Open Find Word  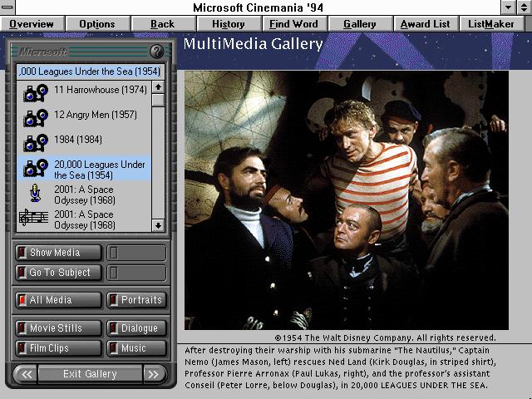[294, 24]
